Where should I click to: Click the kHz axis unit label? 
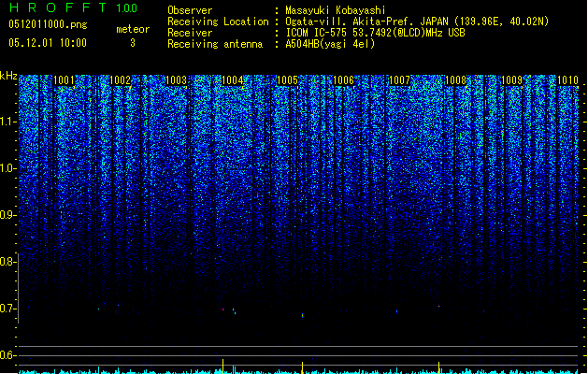tap(8, 76)
